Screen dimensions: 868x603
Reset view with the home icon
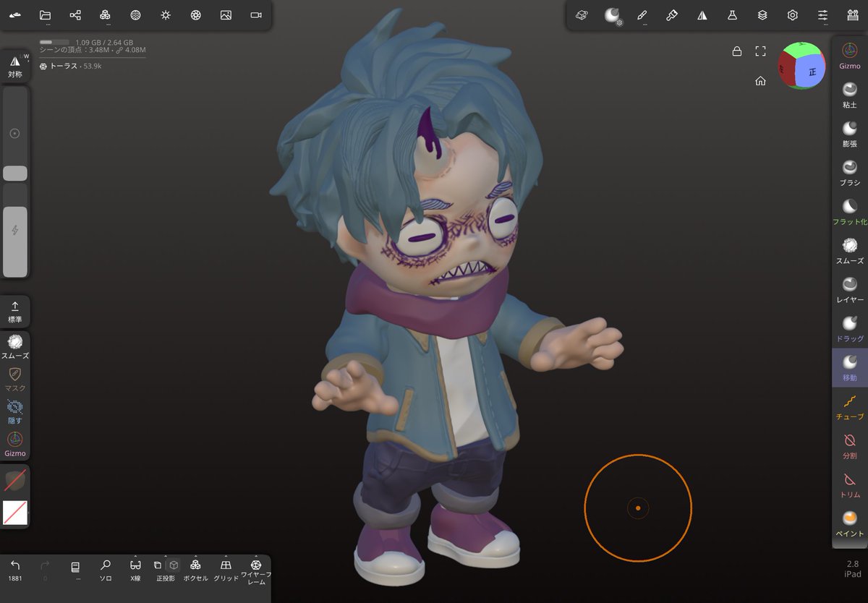coord(760,81)
